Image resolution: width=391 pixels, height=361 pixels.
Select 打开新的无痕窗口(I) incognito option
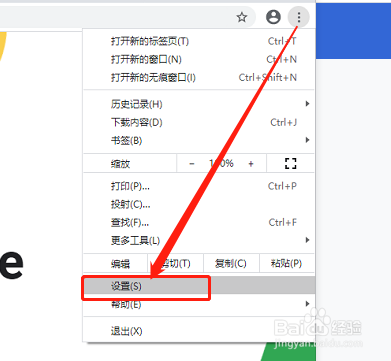click(x=199, y=77)
